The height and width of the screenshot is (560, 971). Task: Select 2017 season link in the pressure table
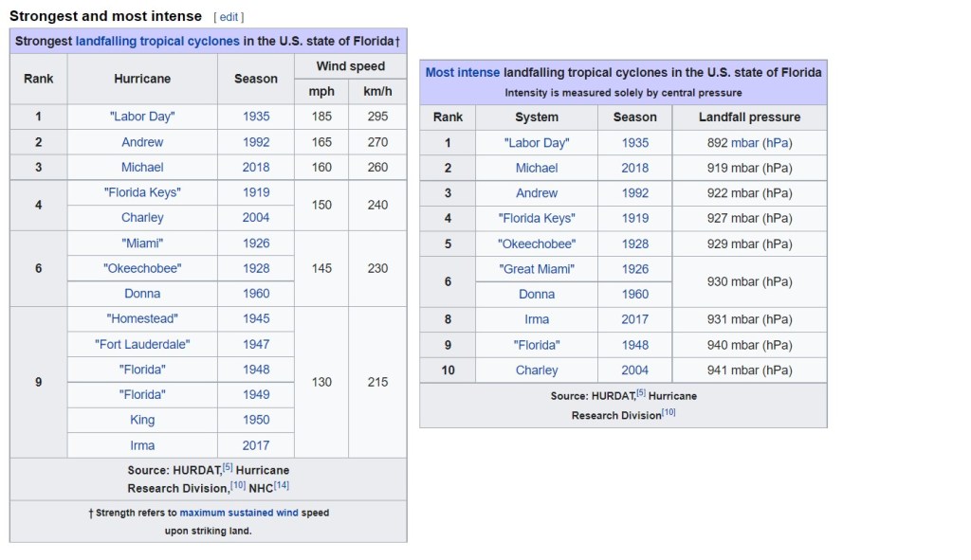635,319
